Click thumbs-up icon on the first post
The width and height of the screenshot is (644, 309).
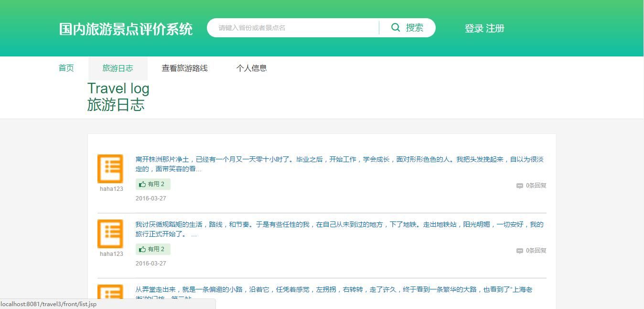pos(142,184)
